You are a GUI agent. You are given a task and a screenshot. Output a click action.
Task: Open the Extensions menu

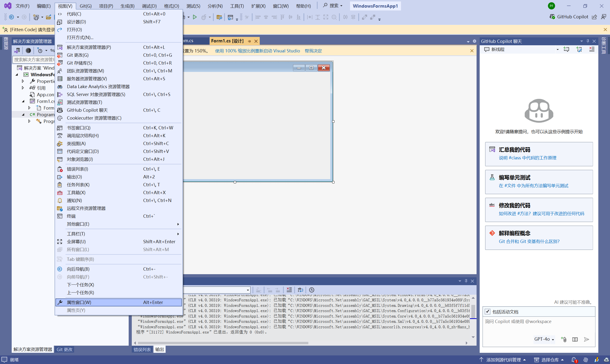(x=258, y=6)
